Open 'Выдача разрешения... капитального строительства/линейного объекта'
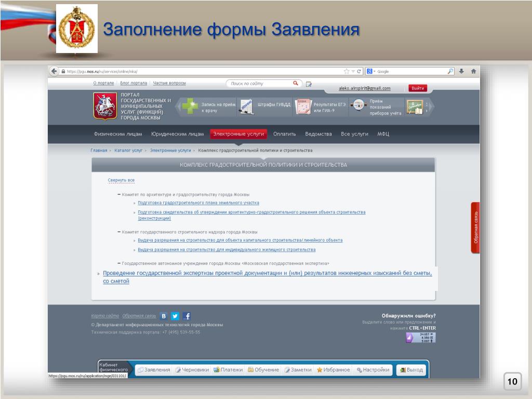This screenshot has width=532, height=399. (240, 240)
